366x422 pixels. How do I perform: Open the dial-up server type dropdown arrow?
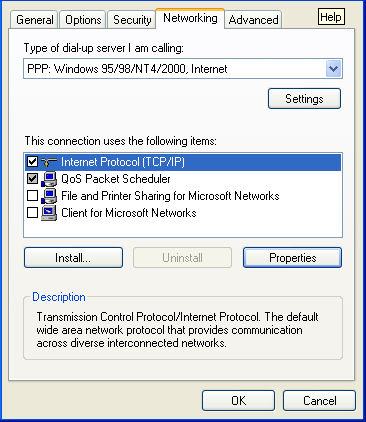coord(333,69)
